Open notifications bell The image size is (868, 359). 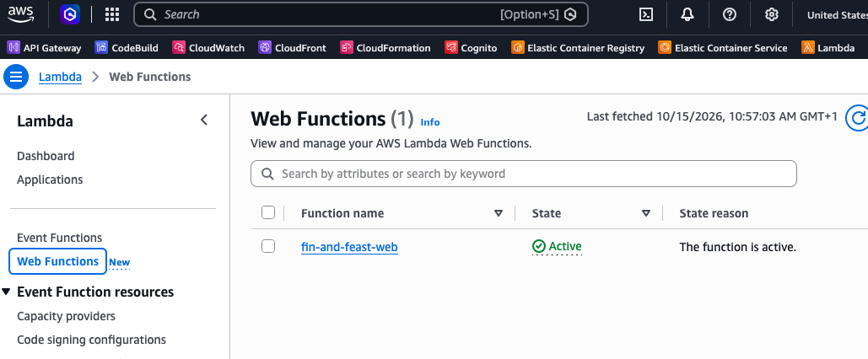click(687, 14)
